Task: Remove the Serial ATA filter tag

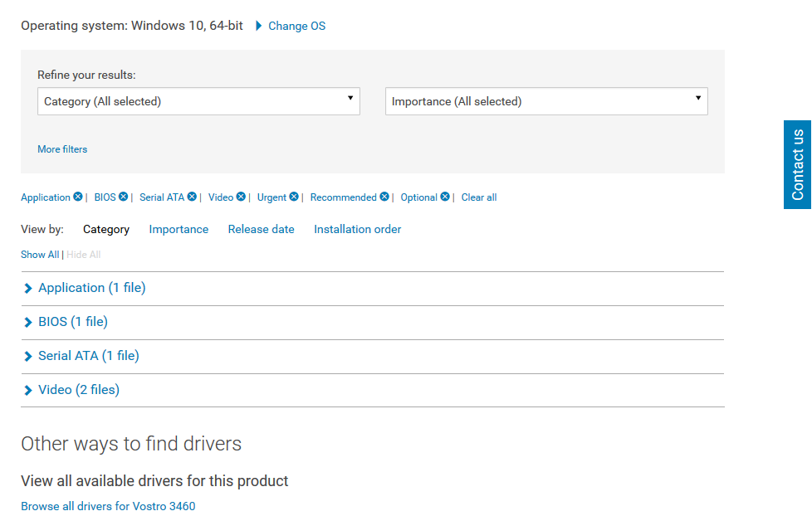Action: pyautogui.click(x=192, y=197)
